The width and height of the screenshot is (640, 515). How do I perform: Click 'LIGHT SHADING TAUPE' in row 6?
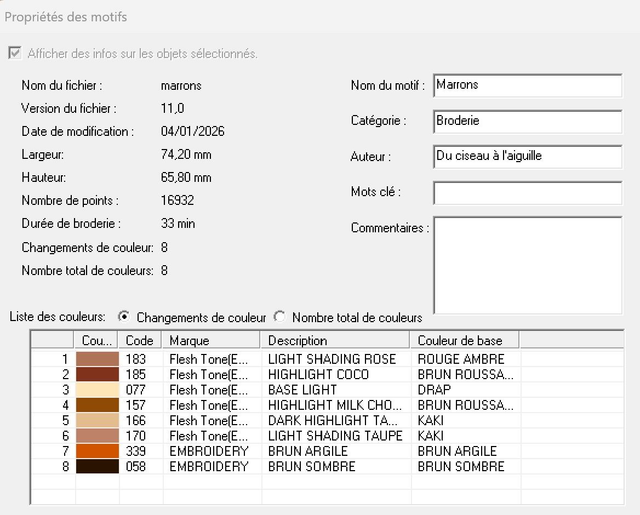[x=335, y=436]
